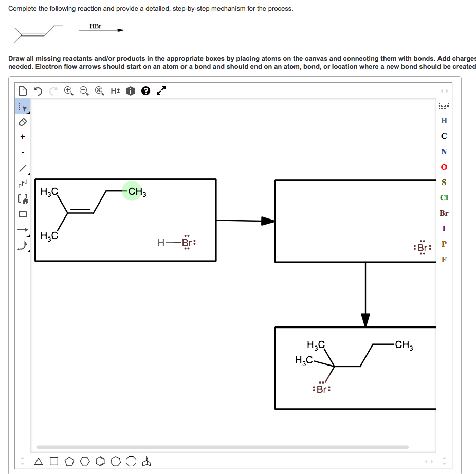Expand editor to fullscreen
Image resolution: width=476 pixels, height=474 pixels.
pyautogui.click(x=161, y=91)
